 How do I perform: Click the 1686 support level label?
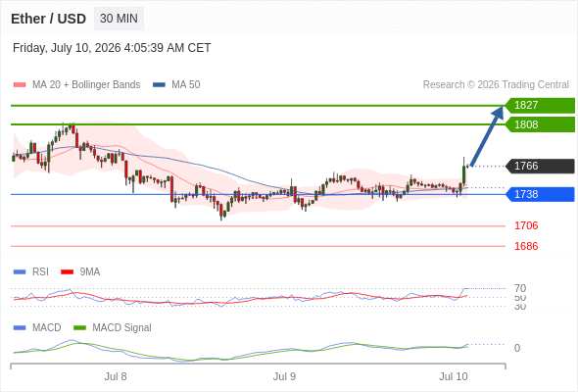526,246
